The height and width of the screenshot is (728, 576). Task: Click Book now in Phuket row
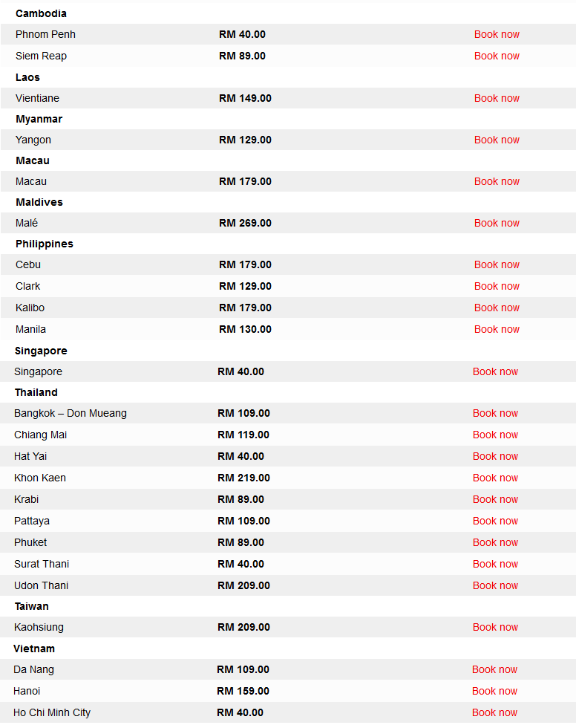pos(495,542)
